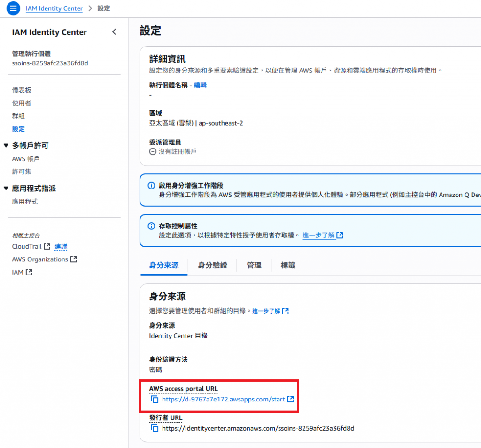Copy the 發行者 URL
The image size is (481, 448).
point(155,428)
